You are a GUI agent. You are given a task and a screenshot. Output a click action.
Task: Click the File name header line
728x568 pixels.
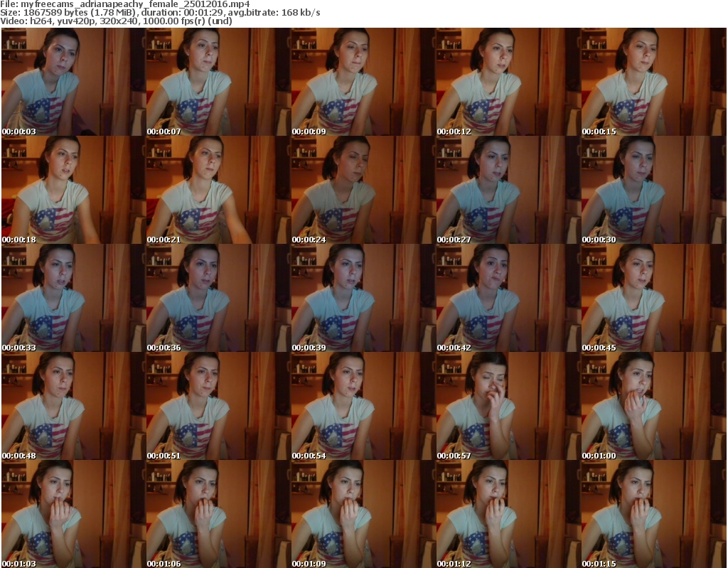pyautogui.click(x=125, y=4)
